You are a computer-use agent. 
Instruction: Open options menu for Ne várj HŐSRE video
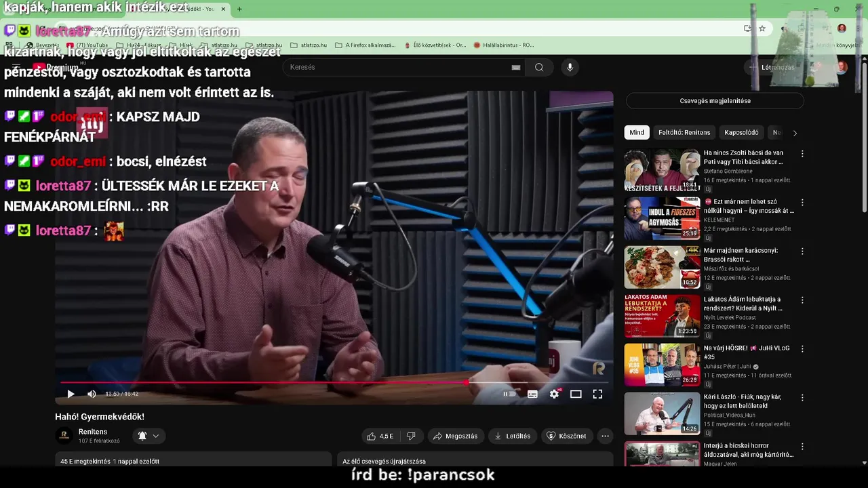pyautogui.click(x=802, y=349)
